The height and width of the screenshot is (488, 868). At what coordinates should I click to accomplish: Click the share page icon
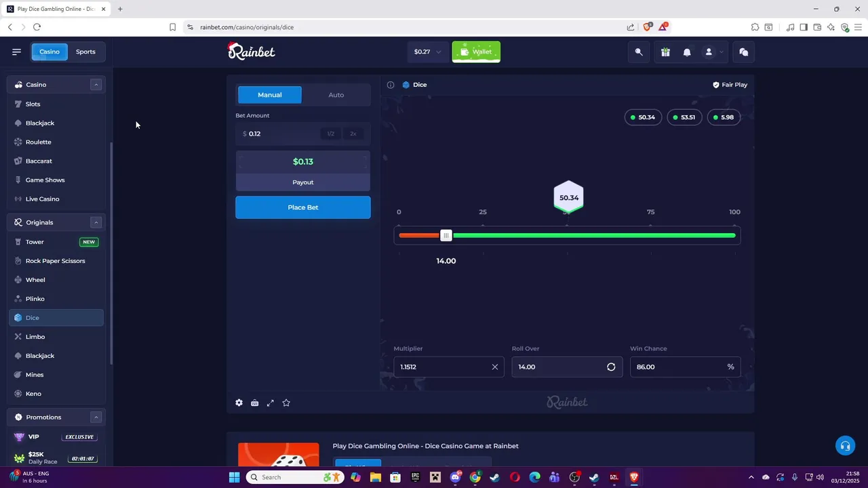[631, 27]
